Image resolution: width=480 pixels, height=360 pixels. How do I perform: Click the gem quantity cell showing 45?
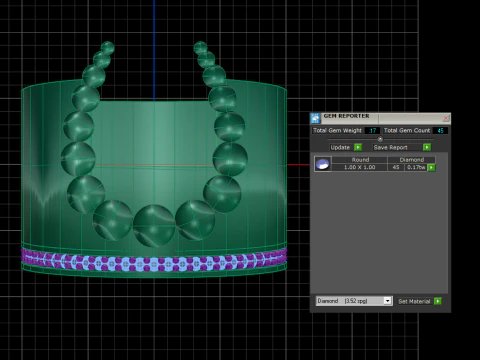pos(396,167)
